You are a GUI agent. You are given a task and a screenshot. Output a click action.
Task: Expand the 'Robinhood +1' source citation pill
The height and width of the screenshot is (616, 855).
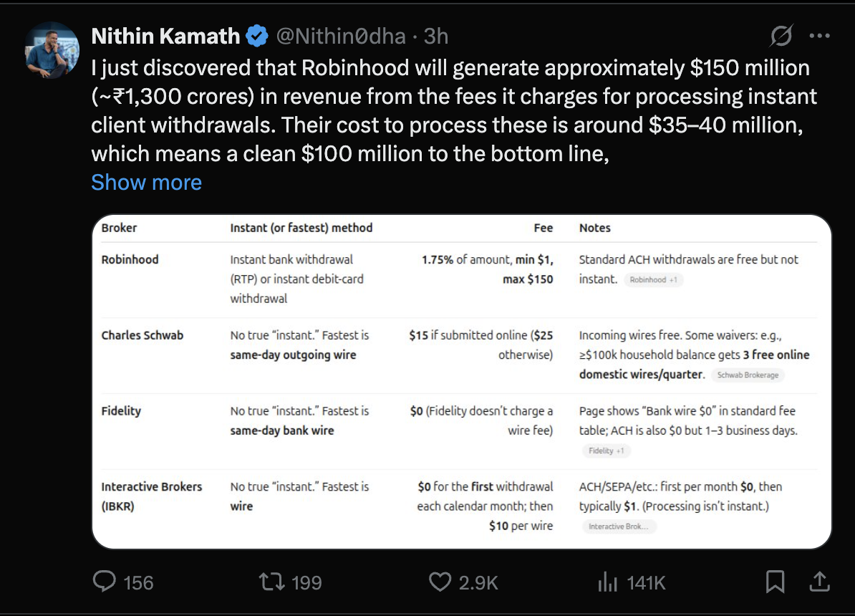[x=654, y=280]
